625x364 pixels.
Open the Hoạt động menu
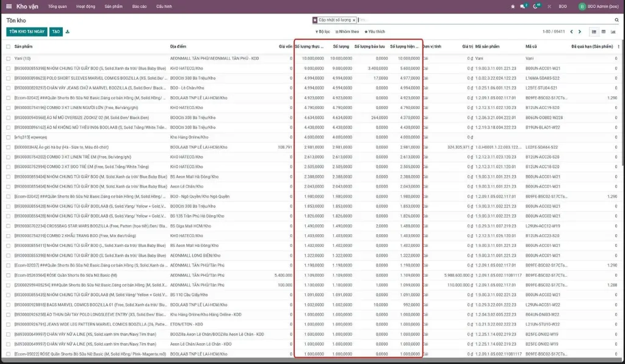tap(85, 6)
